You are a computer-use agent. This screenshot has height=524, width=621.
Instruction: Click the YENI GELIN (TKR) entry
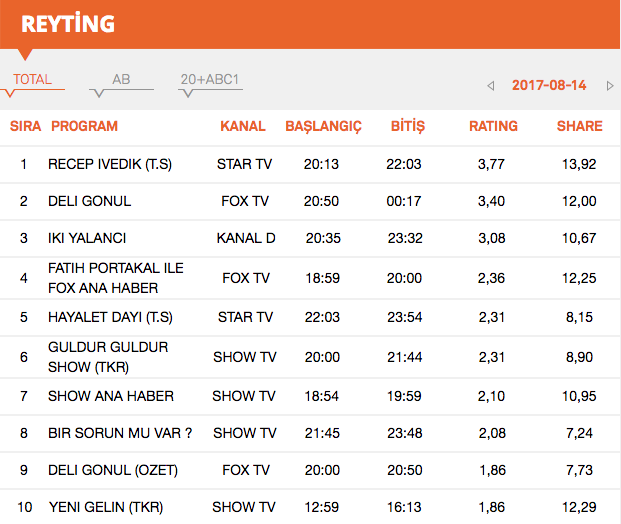[x=105, y=507]
